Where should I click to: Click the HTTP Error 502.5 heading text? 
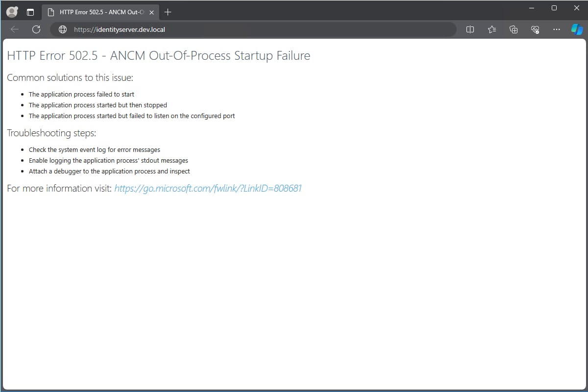[x=158, y=56]
